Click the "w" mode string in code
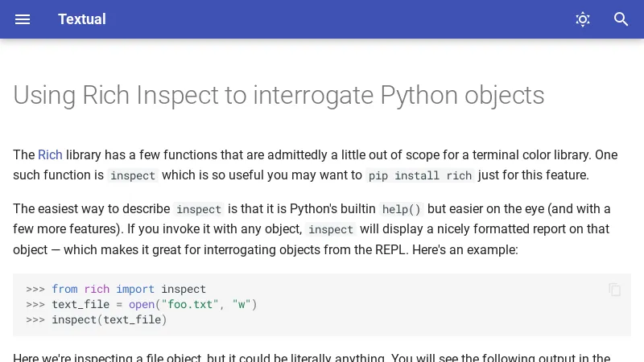Image resolution: width=644 pixels, height=362 pixels. (242, 304)
